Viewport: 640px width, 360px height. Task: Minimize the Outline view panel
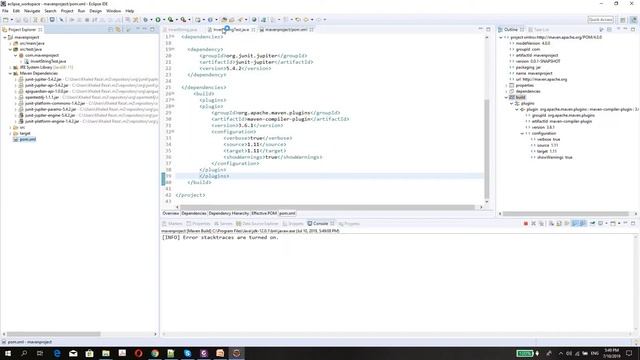(x=625, y=29)
